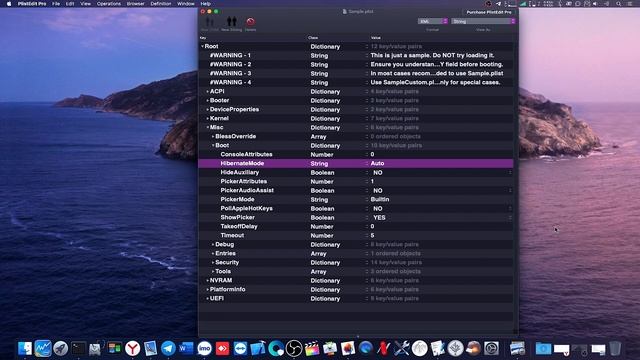
Task: Expand the UEFI dictionary
Action: pyautogui.click(x=207, y=298)
